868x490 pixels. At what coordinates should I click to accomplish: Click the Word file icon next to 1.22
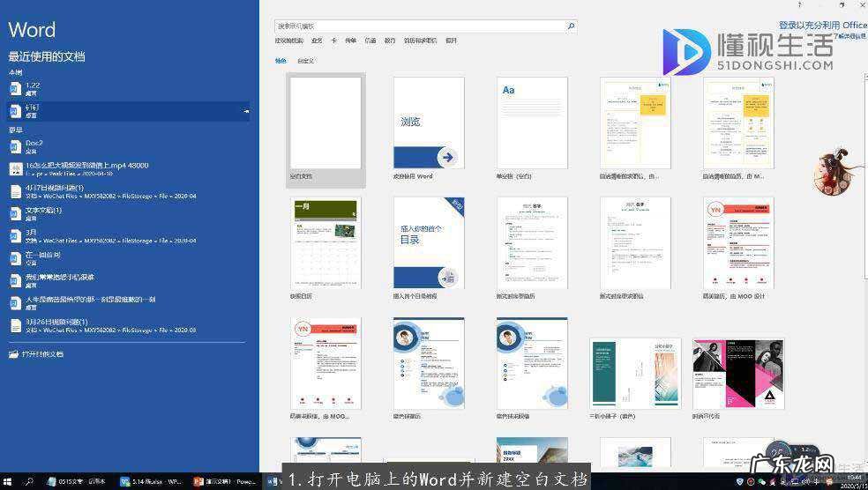tap(15, 89)
